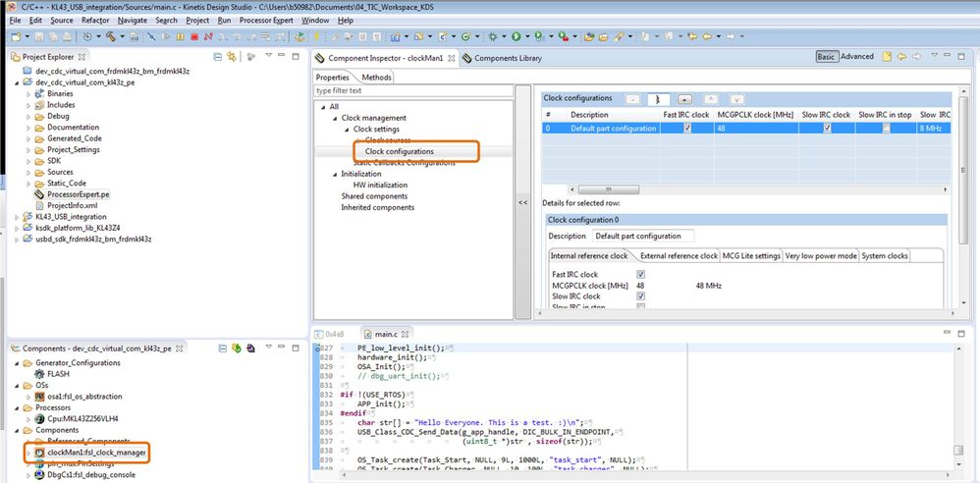Click the minus button for Clock configurations

(x=632, y=99)
